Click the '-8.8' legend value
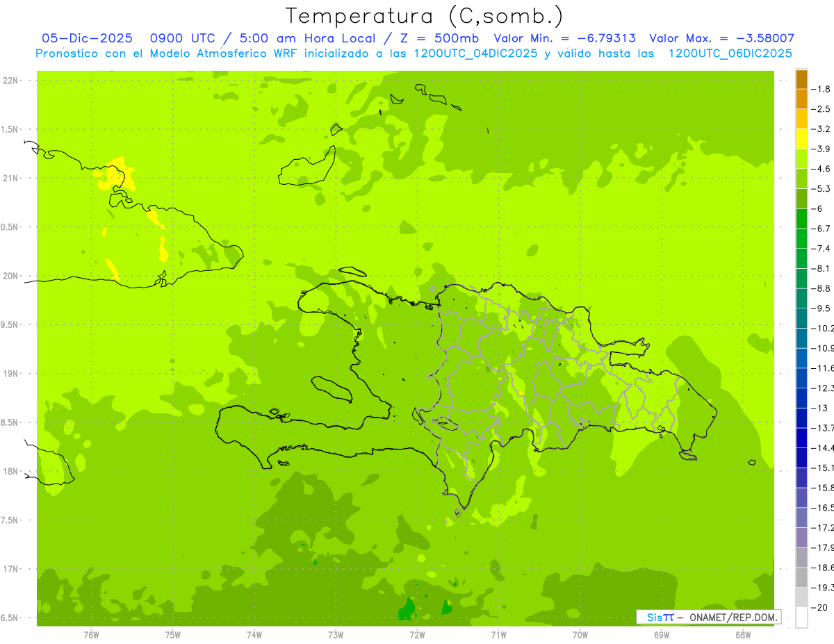834x644 pixels. pyautogui.click(x=821, y=288)
